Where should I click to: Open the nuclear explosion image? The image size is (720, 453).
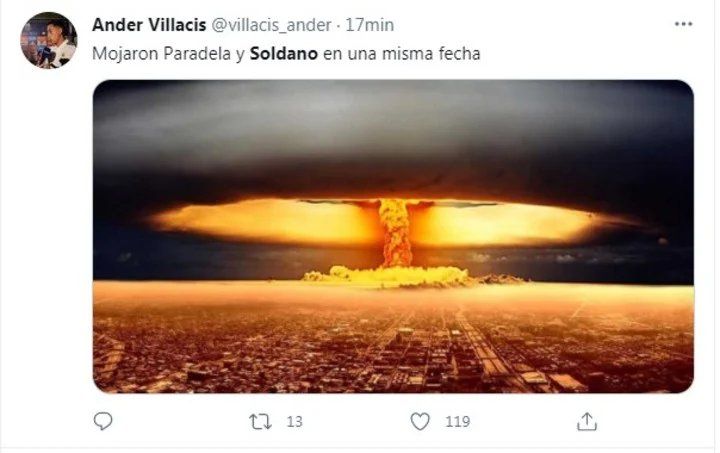[393, 236]
